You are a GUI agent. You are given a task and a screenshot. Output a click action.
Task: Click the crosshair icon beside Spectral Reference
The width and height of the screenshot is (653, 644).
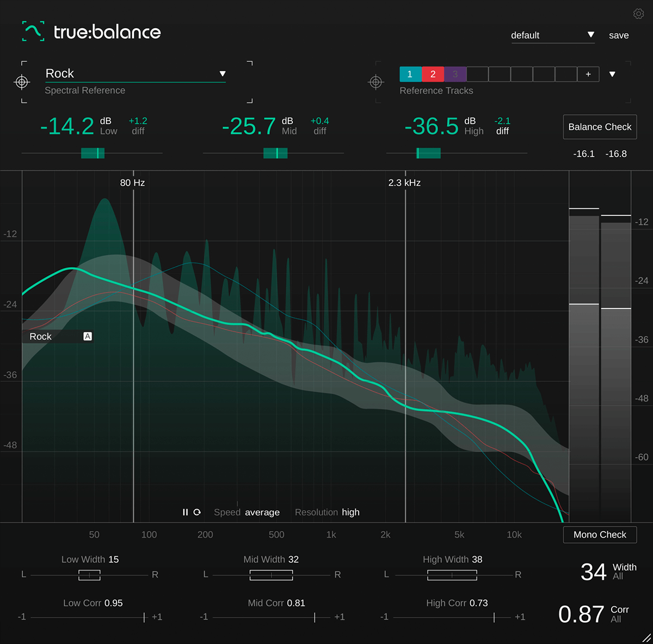(22, 82)
